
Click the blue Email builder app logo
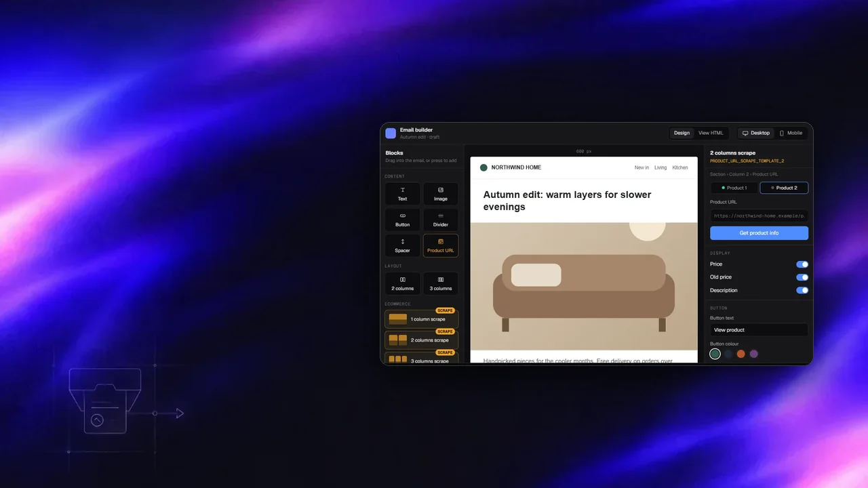391,133
